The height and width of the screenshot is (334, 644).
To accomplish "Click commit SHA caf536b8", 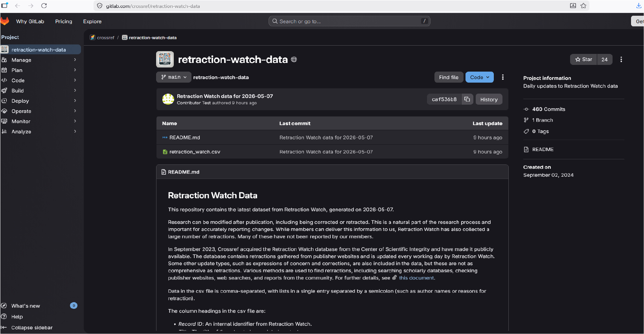I will pyautogui.click(x=444, y=100).
